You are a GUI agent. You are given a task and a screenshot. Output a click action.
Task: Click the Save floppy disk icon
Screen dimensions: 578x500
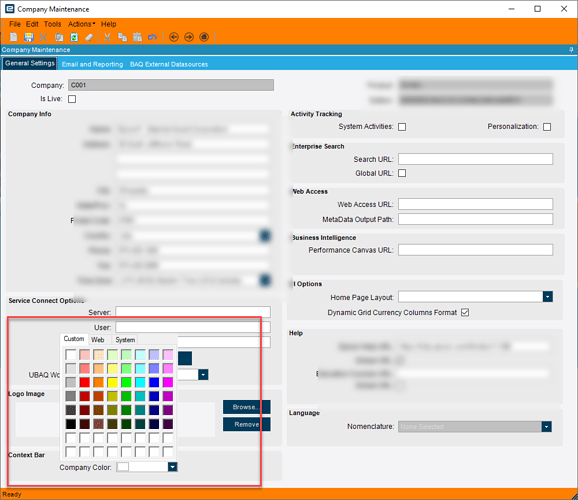pos(28,37)
